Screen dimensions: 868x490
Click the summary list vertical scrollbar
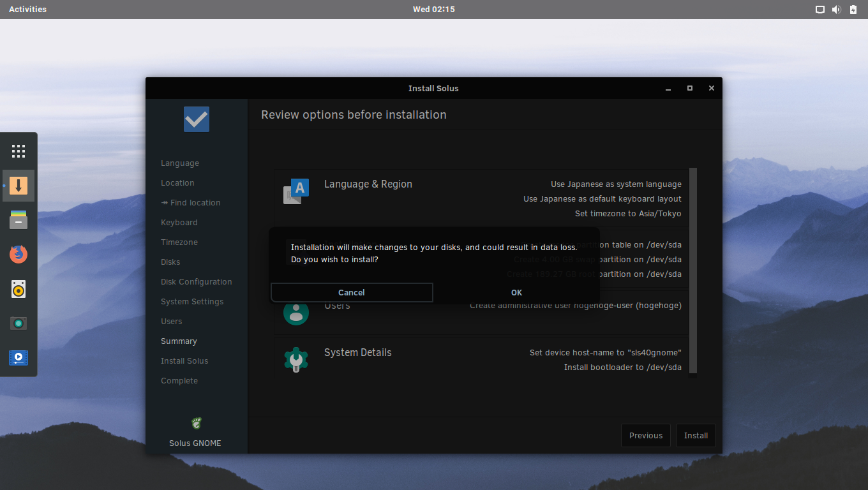click(x=693, y=271)
